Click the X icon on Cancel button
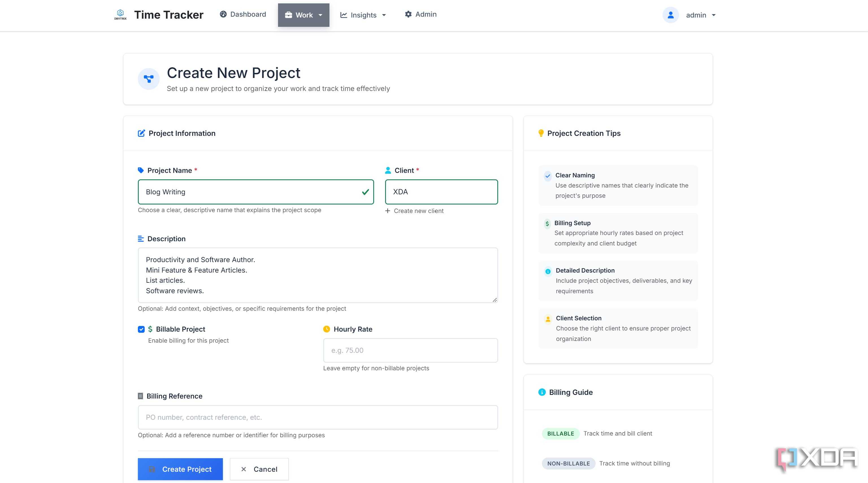 (244, 469)
